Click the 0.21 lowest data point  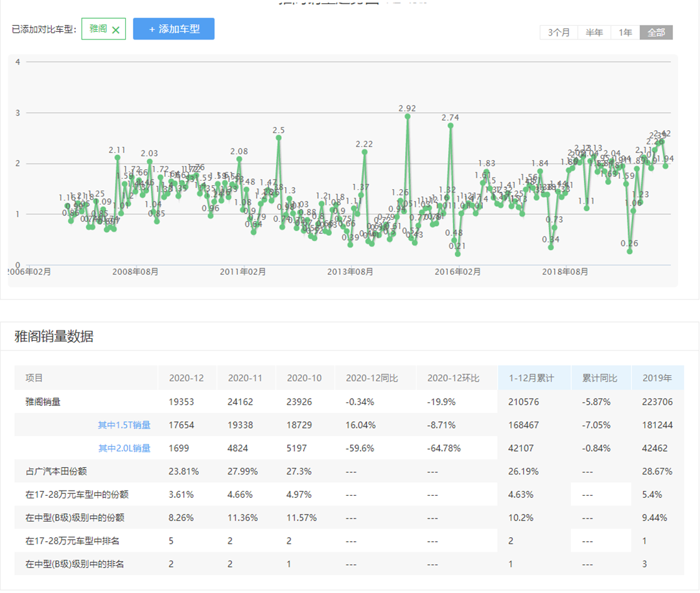(x=458, y=254)
